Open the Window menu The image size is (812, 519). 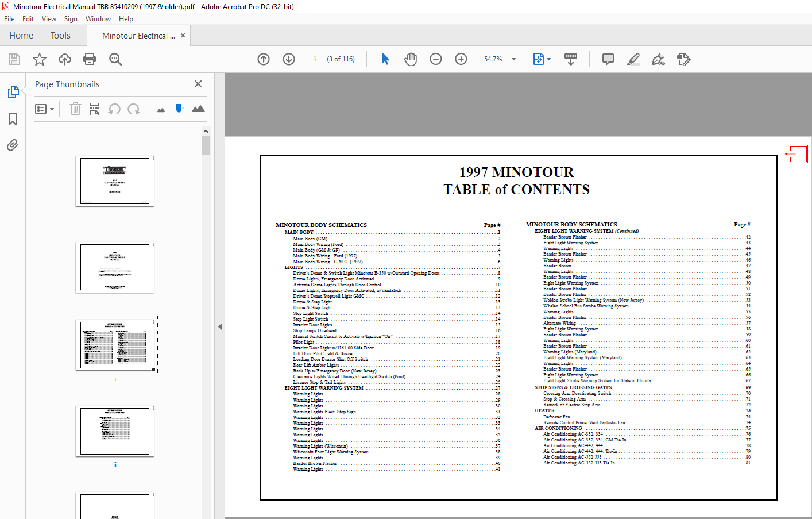[98, 19]
